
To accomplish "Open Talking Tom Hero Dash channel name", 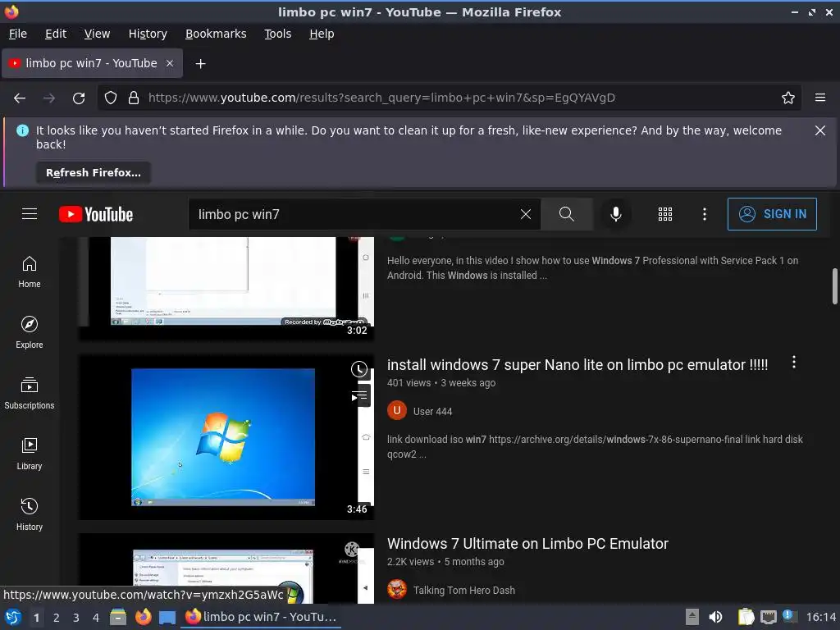I will click(464, 591).
